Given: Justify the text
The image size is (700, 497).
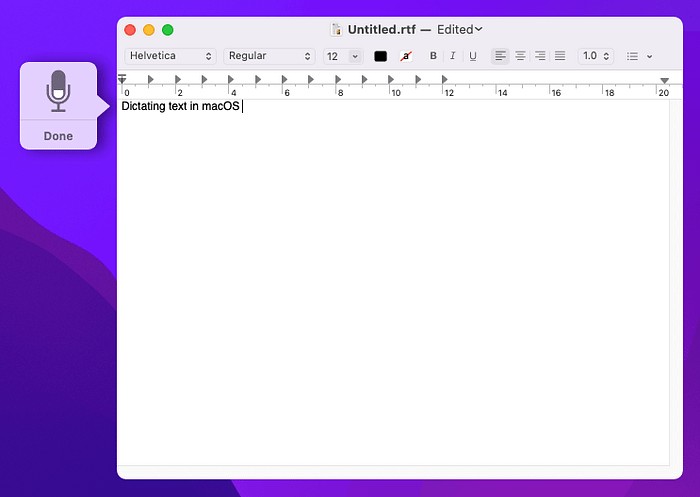Looking at the screenshot, I should coord(560,56).
